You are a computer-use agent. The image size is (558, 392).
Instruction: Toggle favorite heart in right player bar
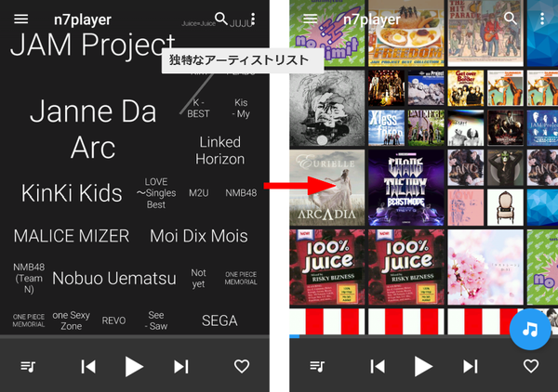(531, 366)
